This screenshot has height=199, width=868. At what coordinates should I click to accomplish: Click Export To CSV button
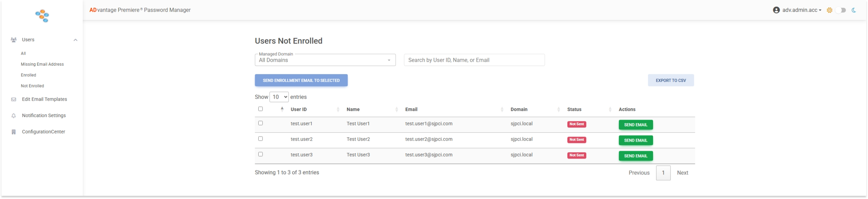pos(670,81)
